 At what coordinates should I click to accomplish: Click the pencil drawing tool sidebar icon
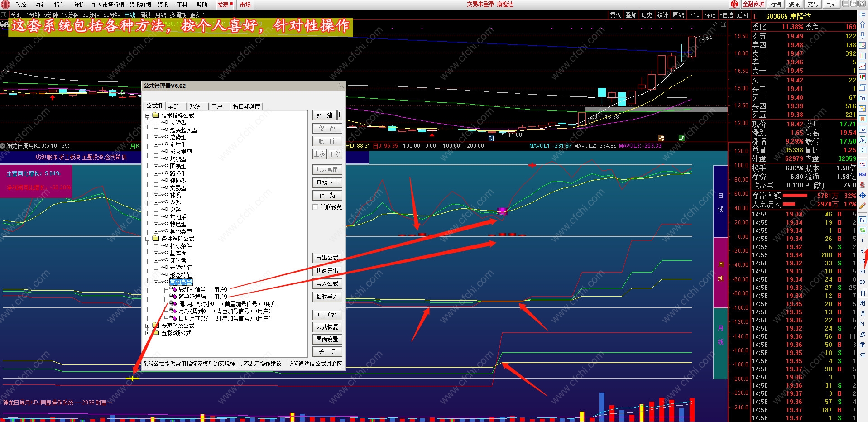(863, 206)
